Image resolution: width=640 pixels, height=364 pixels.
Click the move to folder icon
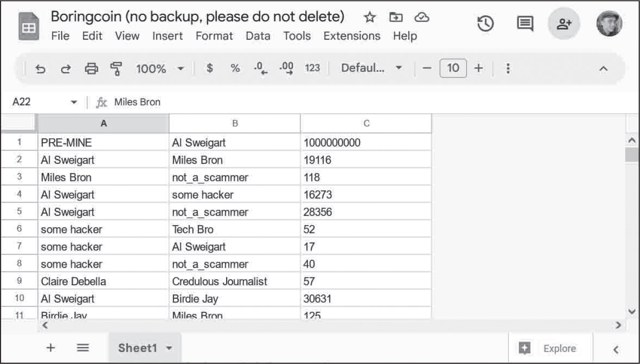tap(395, 17)
